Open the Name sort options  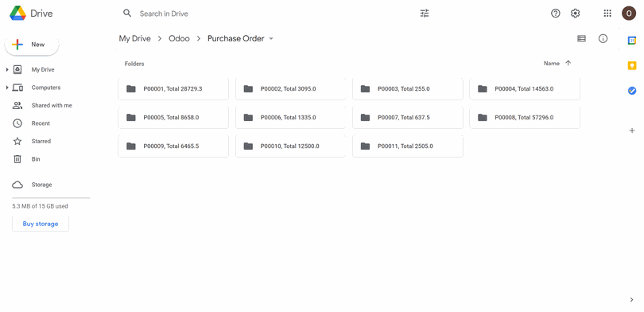(x=552, y=64)
